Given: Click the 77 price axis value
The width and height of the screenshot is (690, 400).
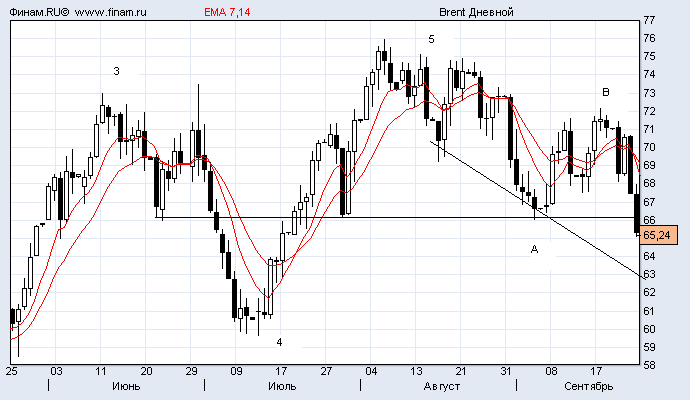Looking at the screenshot, I should tap(649, 20).
